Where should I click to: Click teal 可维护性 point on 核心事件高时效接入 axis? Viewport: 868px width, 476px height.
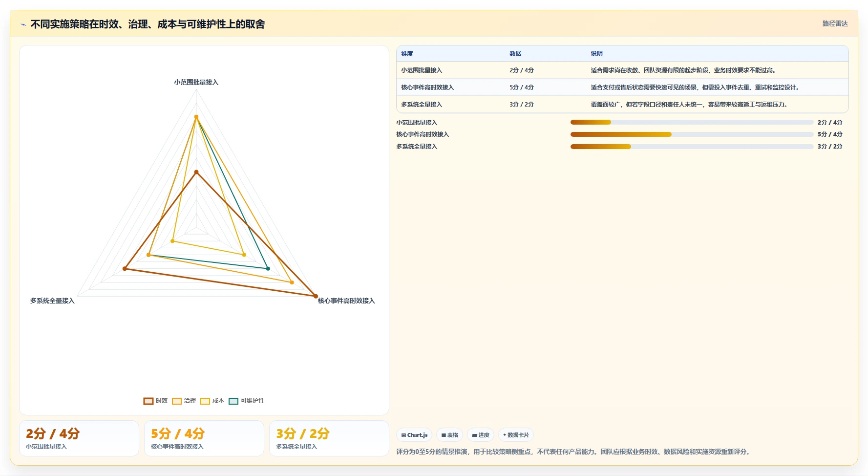coord(268,269)
